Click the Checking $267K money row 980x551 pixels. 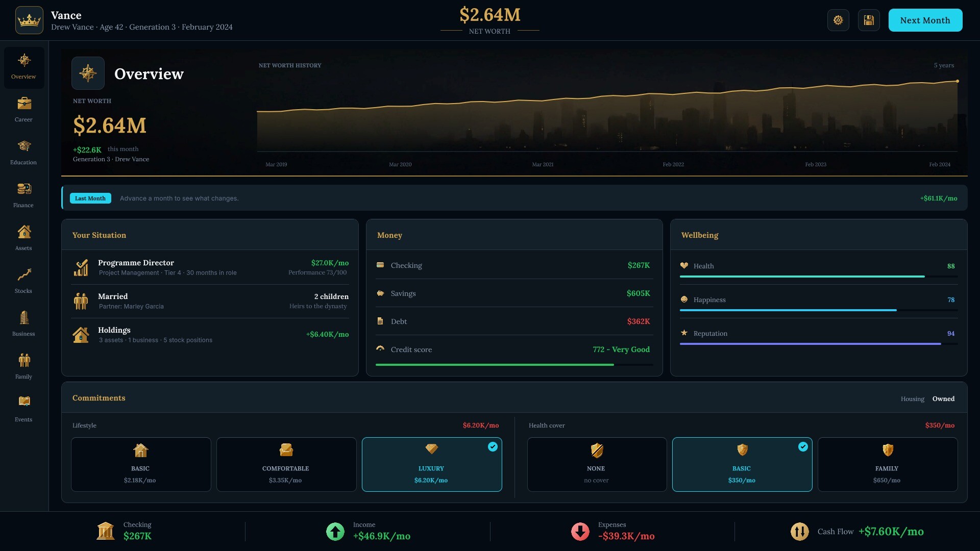(513, 265)
